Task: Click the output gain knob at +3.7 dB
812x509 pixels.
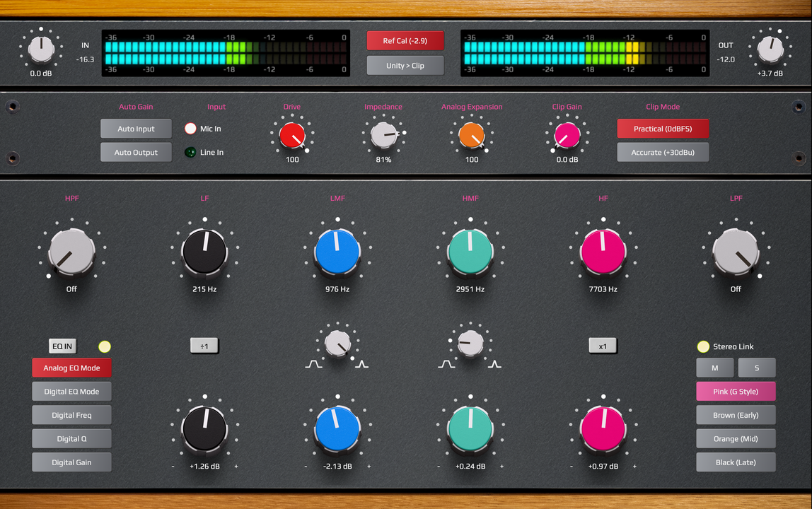Action: click(x=770, y=49)
